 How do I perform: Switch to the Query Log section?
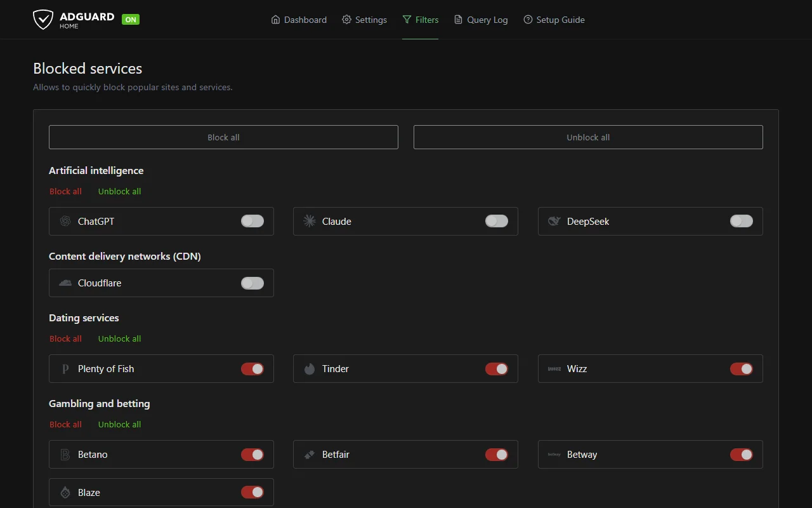pyautogui.click(x=481, y=20)
